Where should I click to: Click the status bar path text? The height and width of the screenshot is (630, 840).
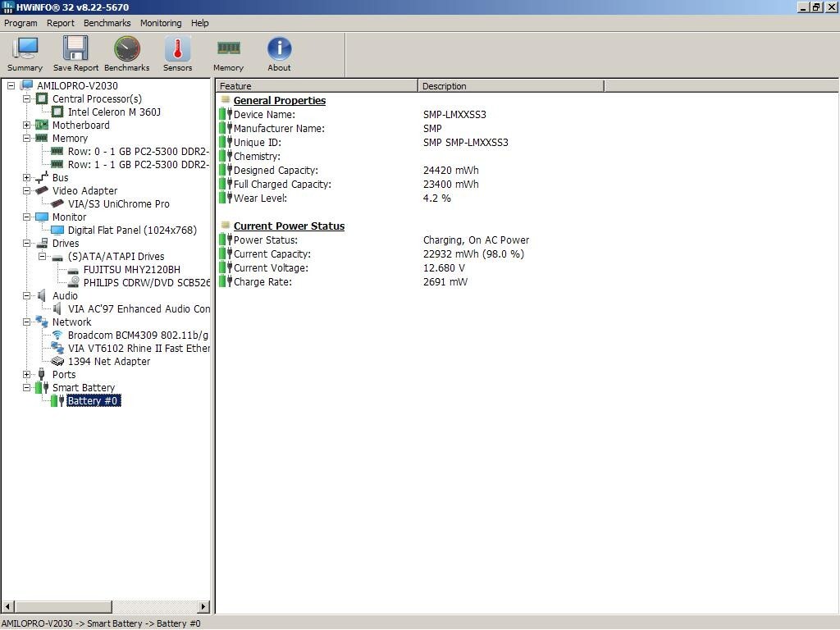pyautogui.click(x=101, y=623)
